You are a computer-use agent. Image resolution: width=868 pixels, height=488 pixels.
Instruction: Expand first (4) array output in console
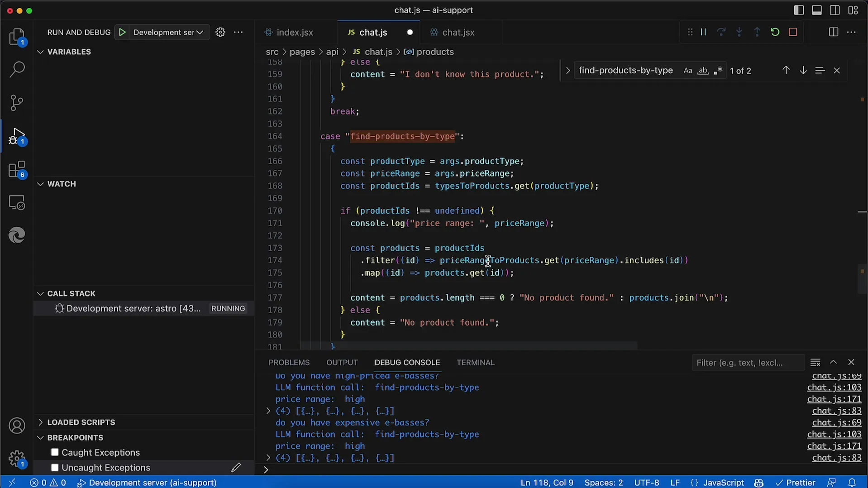[x=268, y=411]
